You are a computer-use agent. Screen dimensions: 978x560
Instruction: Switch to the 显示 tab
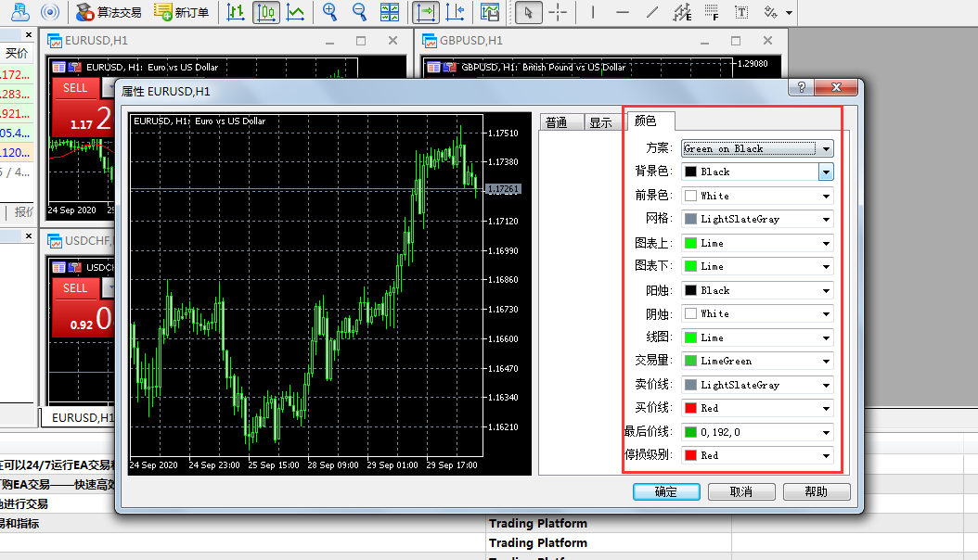point(600,122)
